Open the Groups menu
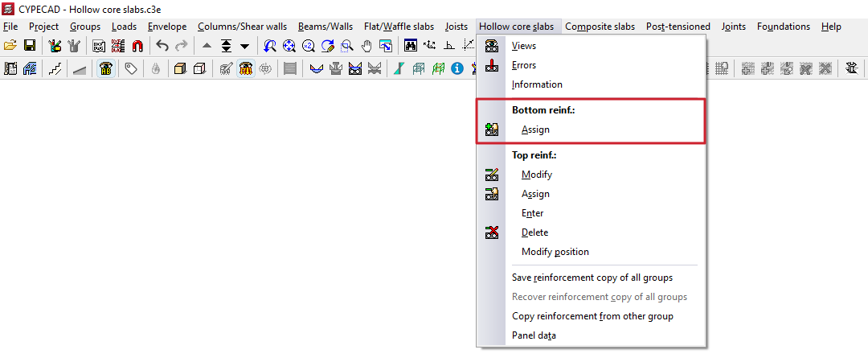Screen dimensions: 868x362 click(85, 27)
